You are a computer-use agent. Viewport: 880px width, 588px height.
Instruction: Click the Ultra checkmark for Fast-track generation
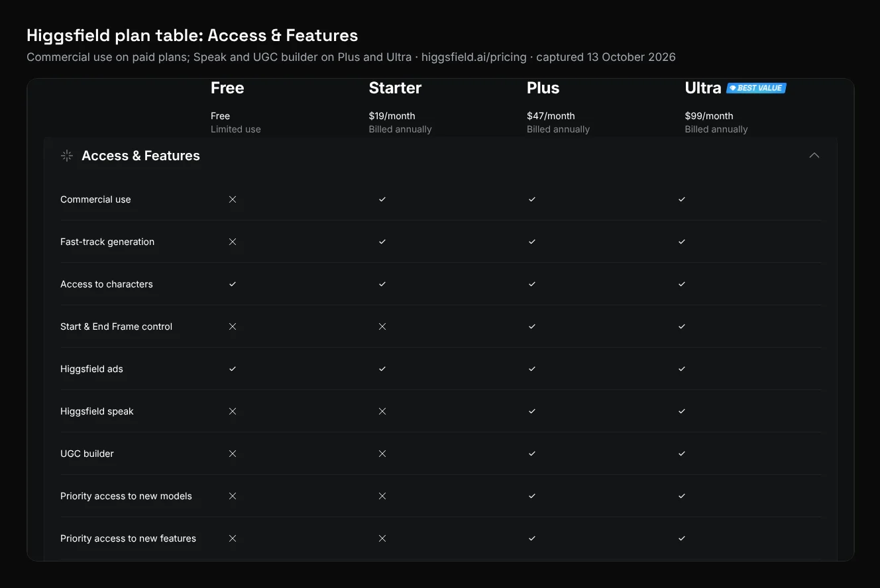click(682, 242)
